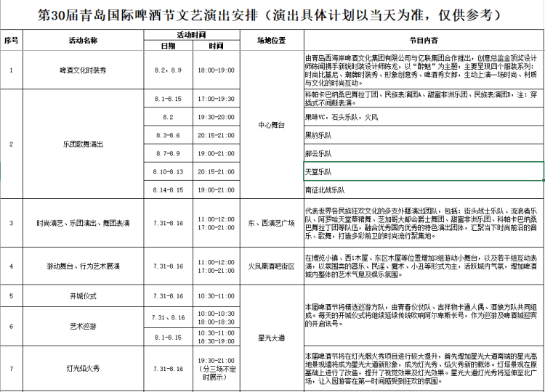Select the 啤酒文化时装秀 activity cell
Screen dimensions: 545x392
[83, 70]
